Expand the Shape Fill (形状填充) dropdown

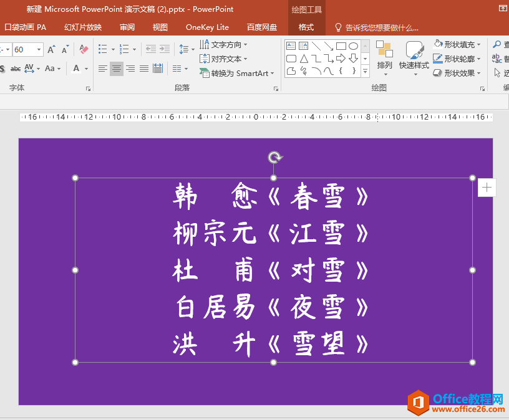pyautogui.click(x=479, y=45)
